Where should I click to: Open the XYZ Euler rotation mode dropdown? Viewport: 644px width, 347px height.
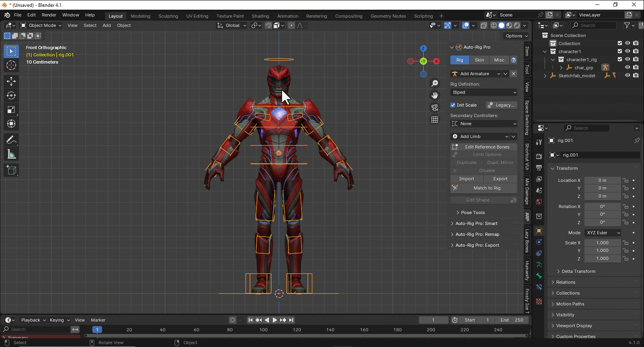(603, 233)
